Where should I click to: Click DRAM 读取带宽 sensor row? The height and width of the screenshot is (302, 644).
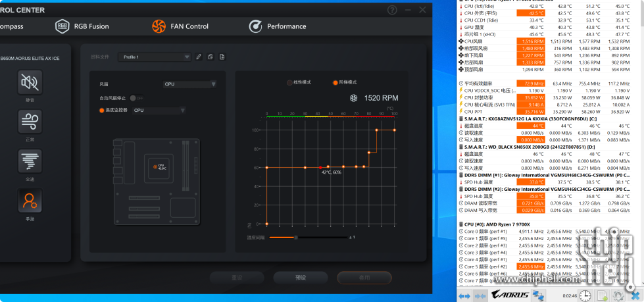point(544,203)
